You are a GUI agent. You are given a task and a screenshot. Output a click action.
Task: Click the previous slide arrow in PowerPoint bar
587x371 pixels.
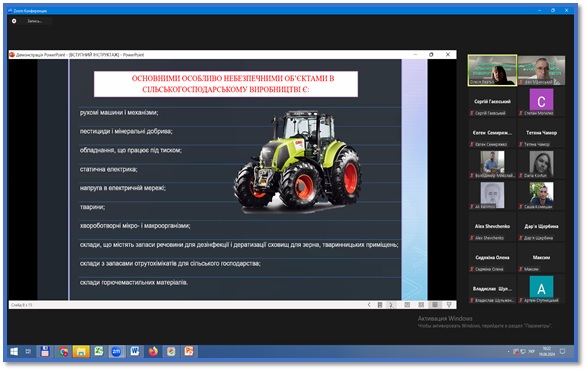(x=369, y=305)
